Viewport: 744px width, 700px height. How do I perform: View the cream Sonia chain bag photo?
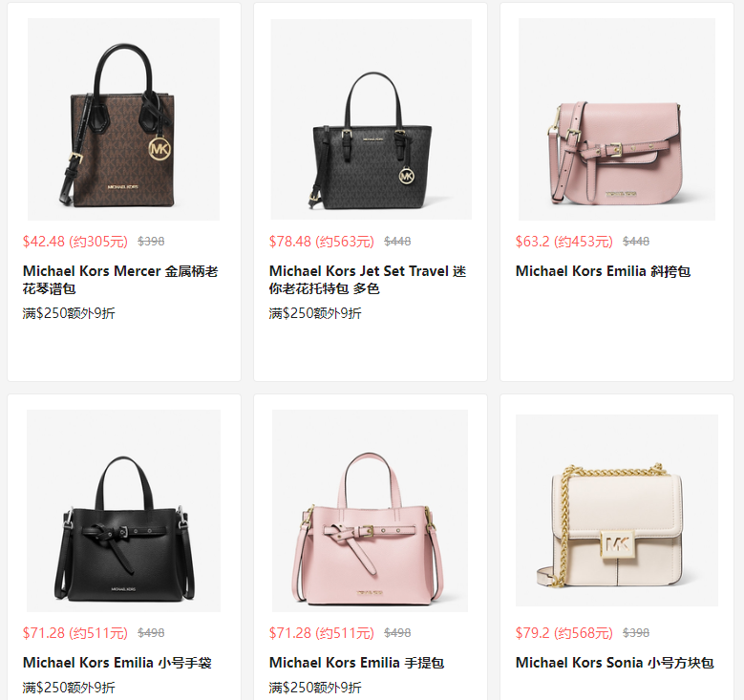click(x=617, y=510)
